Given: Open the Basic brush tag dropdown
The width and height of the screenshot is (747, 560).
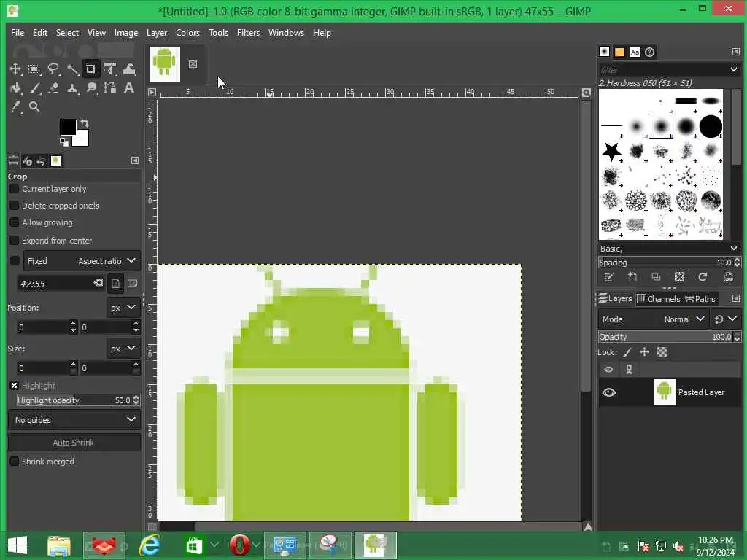Looking at the screenshot, I should tap(669, 249).
